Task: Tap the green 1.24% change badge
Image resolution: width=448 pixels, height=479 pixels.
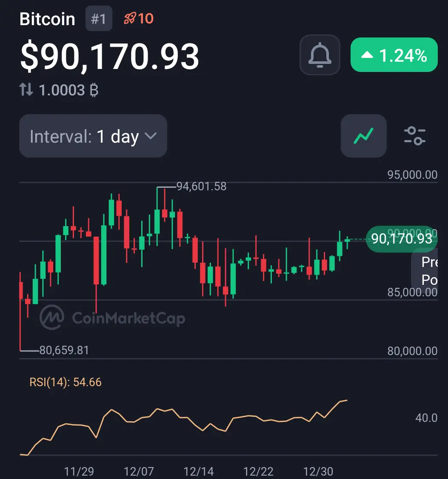Action: tap(394, 55)
